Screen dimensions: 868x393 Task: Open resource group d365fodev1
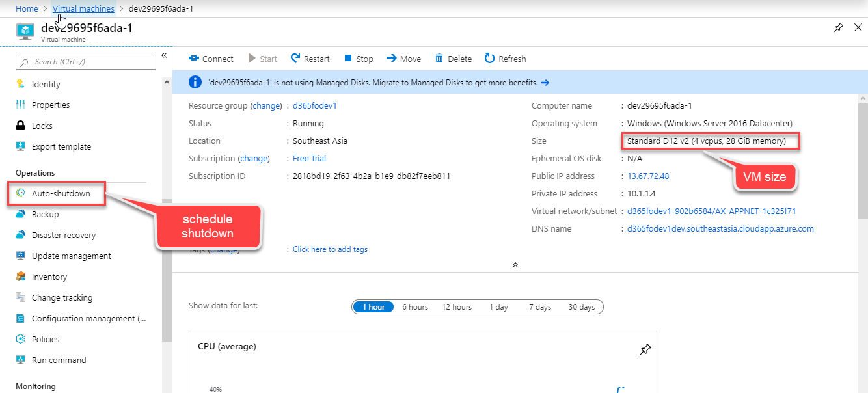tap(315, 105)
